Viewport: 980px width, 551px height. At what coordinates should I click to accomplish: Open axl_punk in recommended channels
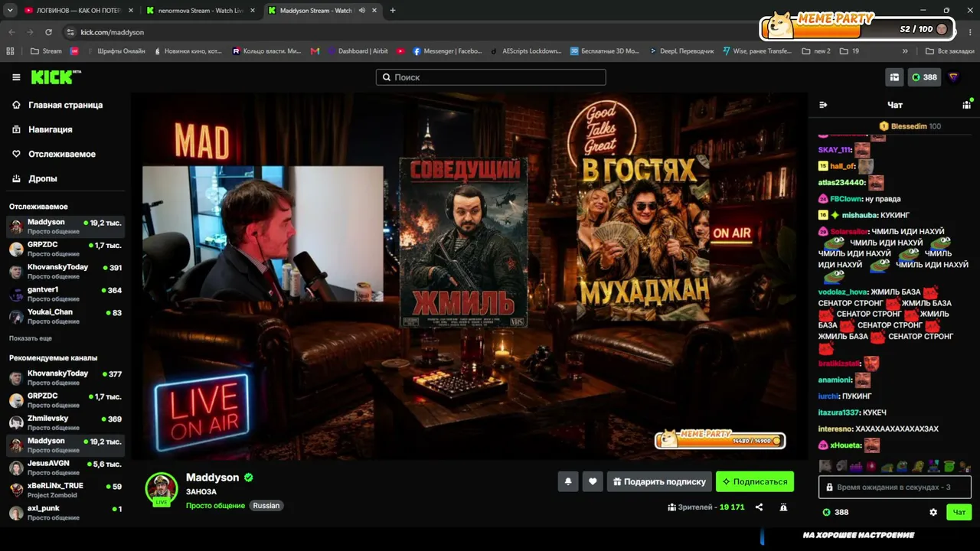pyautogui.click(x=65, y=513)
